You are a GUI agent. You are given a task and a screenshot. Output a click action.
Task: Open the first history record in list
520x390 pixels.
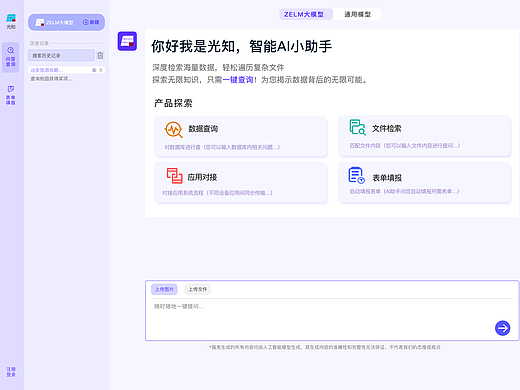[x=66, y=70]
